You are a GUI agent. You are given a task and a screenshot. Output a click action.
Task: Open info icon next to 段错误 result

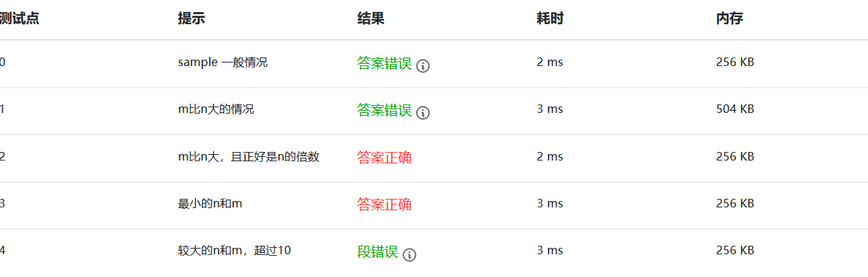coord(410,254)
